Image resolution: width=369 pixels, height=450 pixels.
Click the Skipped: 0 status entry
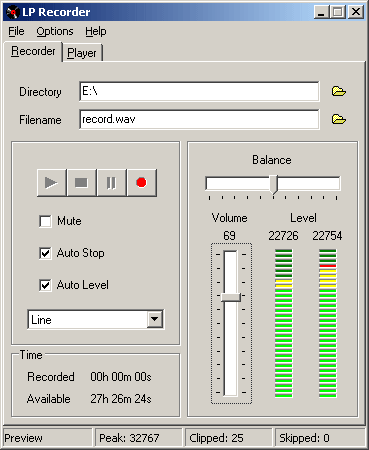pos(320,438)
